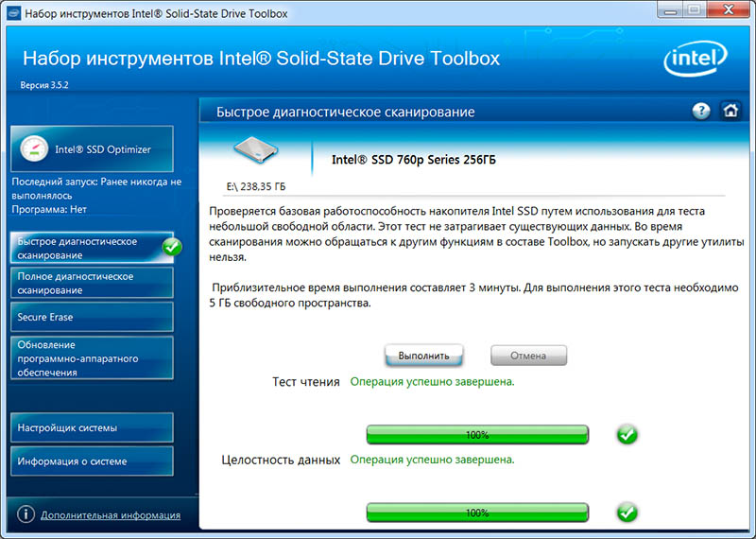Select Быстрое диагностическое сканирование in sidebar

(x=92, y=248)
